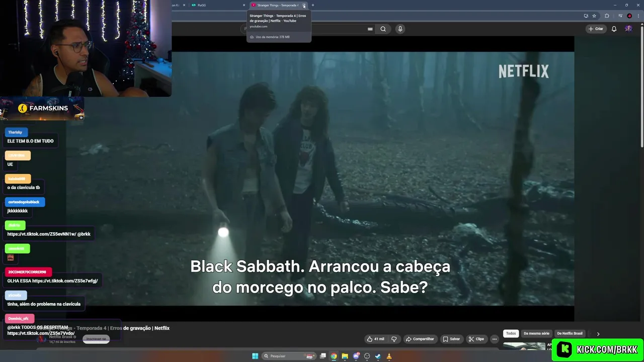This screenshot has height=362, width=644.
Task: Create a clip with the Clipe button
Action: point(476,339)
